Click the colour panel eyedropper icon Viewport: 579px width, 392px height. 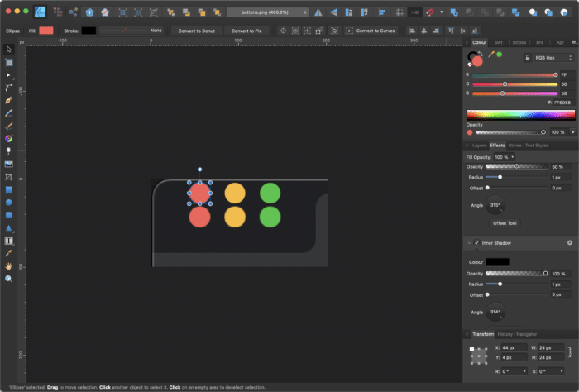[491, 55]
